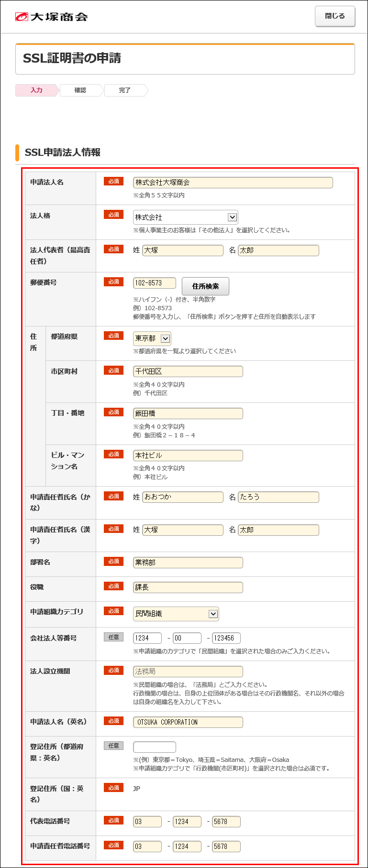Click the 大塚商会 logo
368x868 pixels.
coord(51,17)
